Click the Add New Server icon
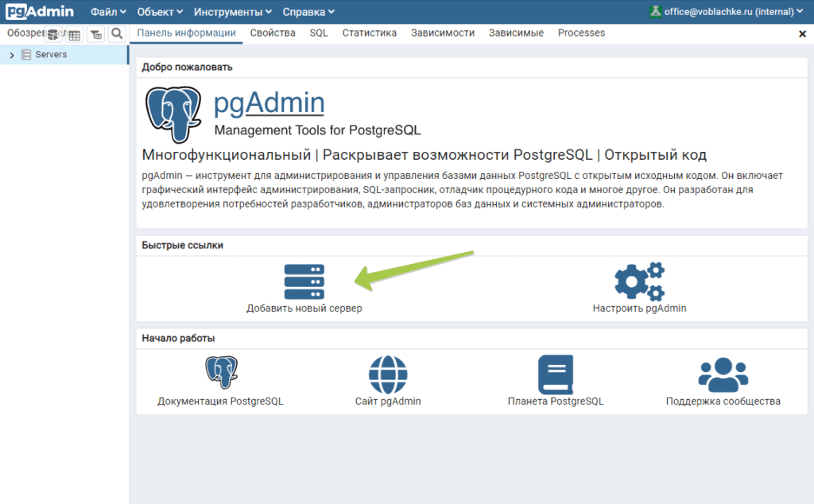This screenshot has width=814, height=504. coord(304,281)
